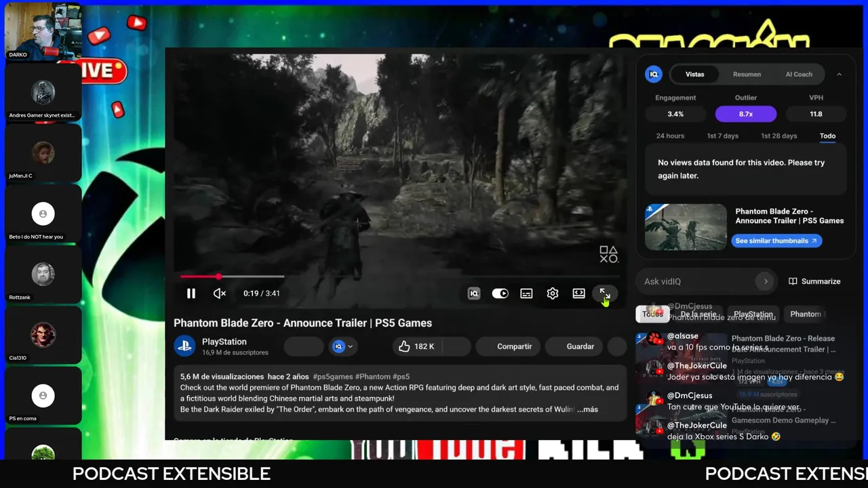Click Andres Gamer participant avatar
The width and height of the screenshot is (868, 488).
pyautogui.click(x=43, y=93)
